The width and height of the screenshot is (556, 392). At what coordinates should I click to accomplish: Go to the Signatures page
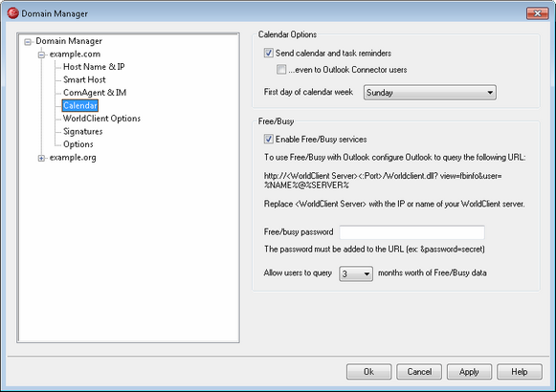[x=83, y=131]
